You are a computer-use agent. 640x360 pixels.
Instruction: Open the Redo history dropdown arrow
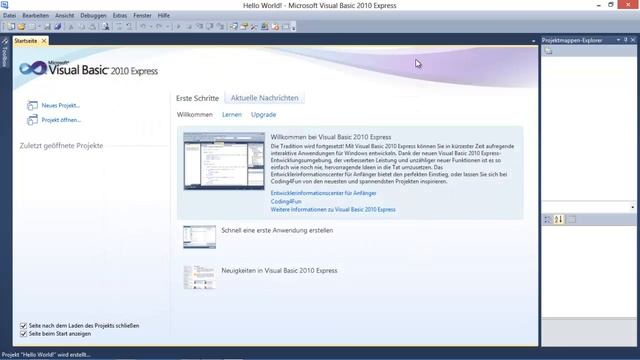pyautogui.click(x=167, y=27)
